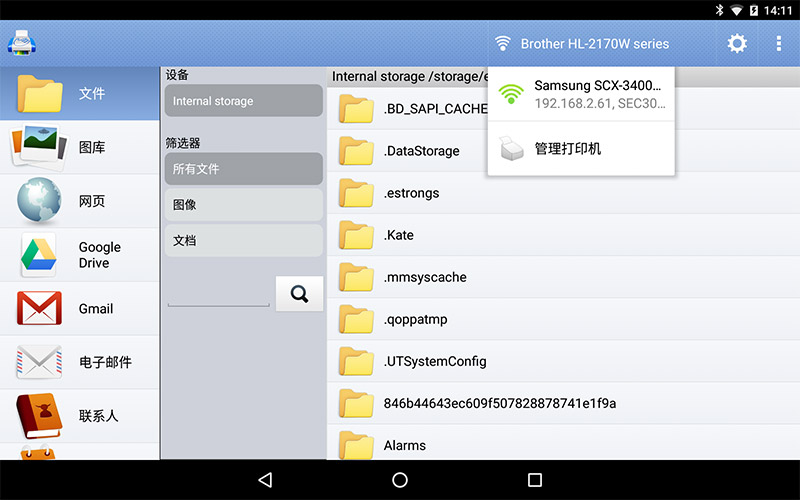Click the search text input field

(218, 296)
